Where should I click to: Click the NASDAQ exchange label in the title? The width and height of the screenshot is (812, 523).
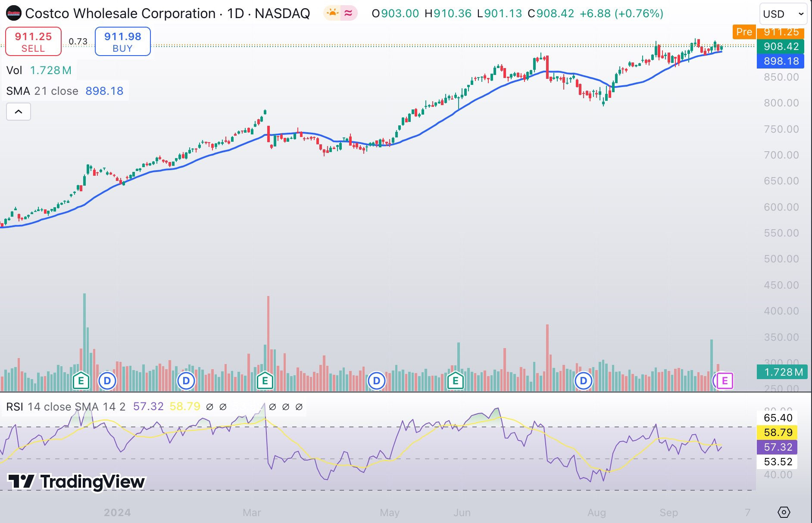tap(282, 13)
